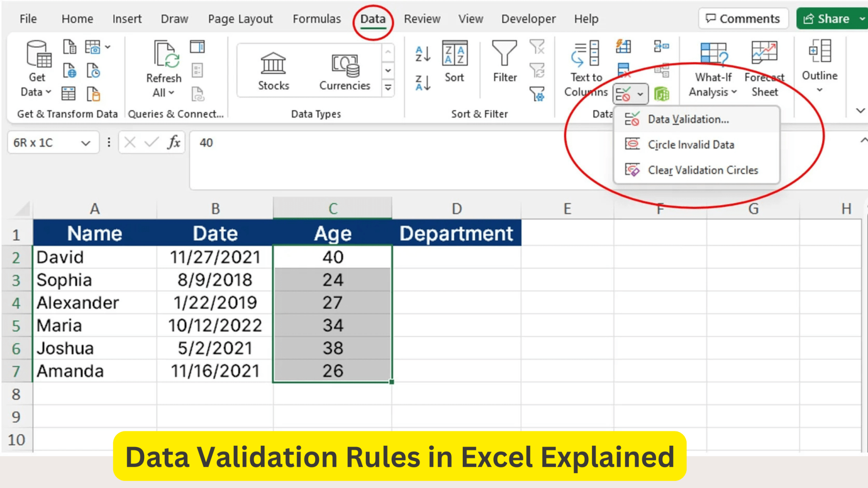The image size is (868, 488).
Task: Select cell containing Sophia's age 24
Action: [x=333, y=280]
